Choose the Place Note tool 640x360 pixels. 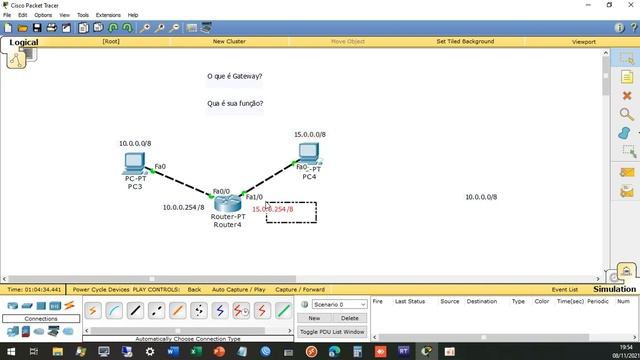(627, 77)
